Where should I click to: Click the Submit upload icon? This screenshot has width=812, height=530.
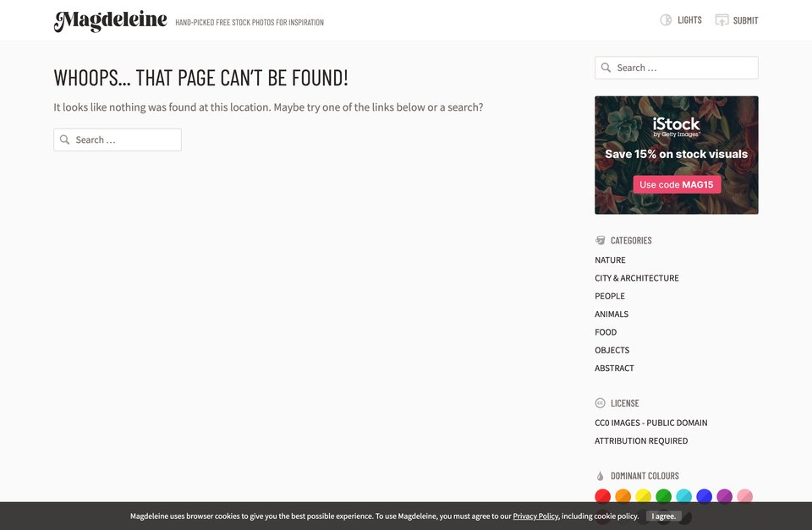721,20
